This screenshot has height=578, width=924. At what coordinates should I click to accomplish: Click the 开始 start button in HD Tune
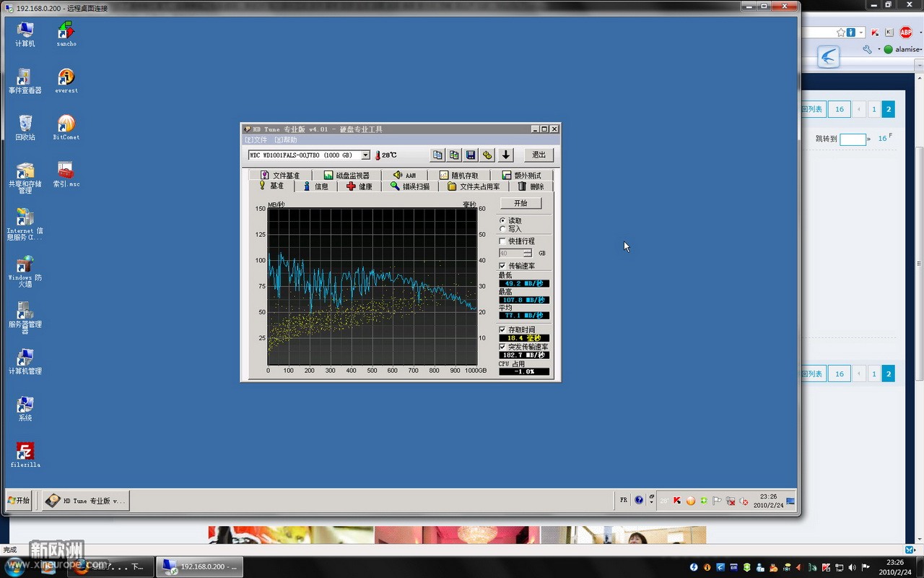tap(520, 203)
